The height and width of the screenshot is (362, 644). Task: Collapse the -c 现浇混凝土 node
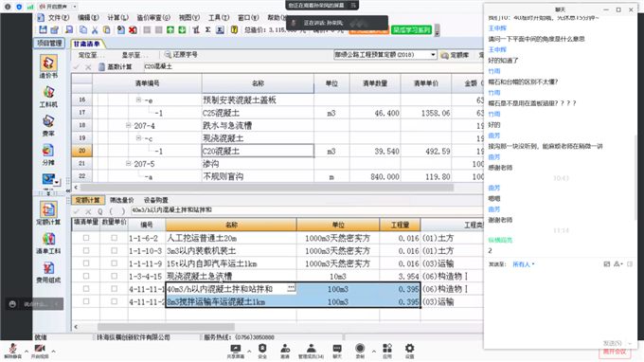(x=138, y=138)
